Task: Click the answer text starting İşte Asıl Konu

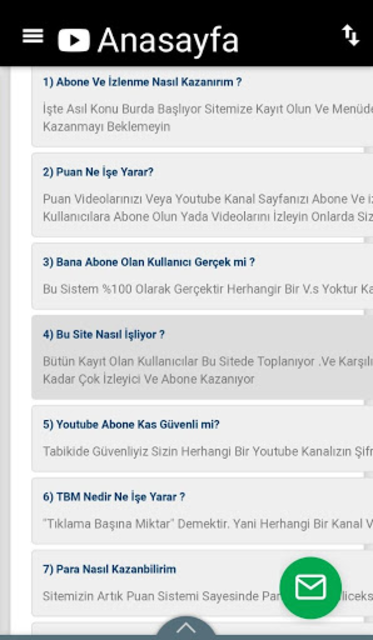Action: coord(208,118)
